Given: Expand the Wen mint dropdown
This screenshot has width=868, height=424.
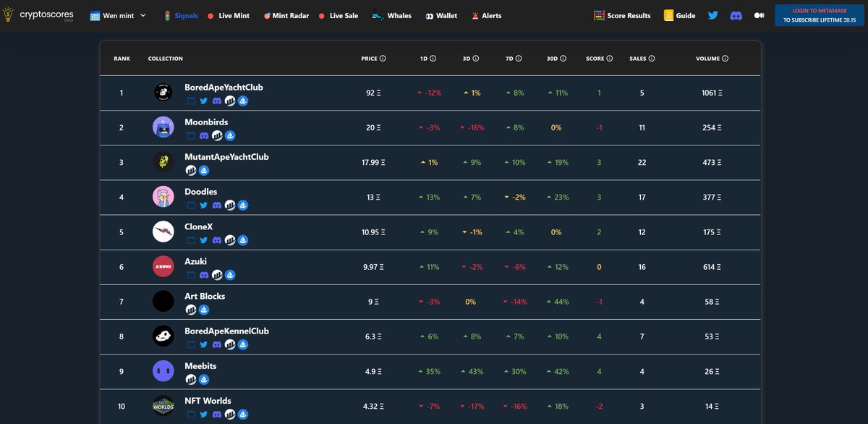Looking at the screenshot, I should point(118,15).
